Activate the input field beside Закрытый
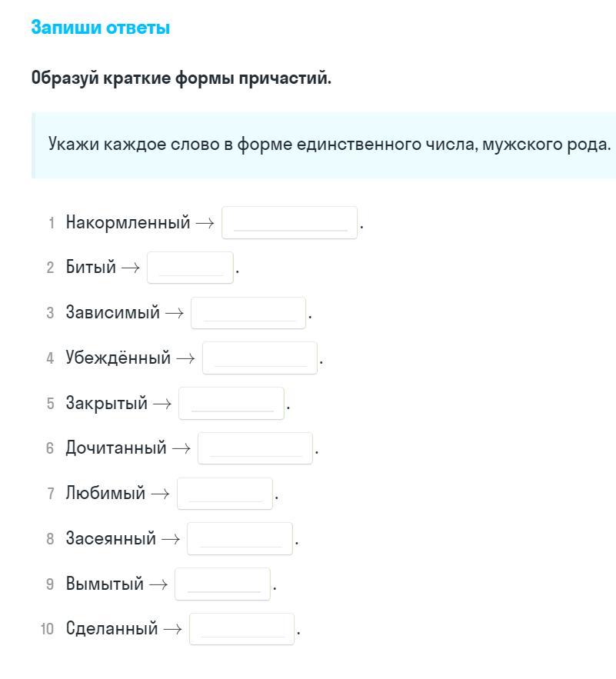The height and width of the screenshot is (679, 616). coord(231,404)
